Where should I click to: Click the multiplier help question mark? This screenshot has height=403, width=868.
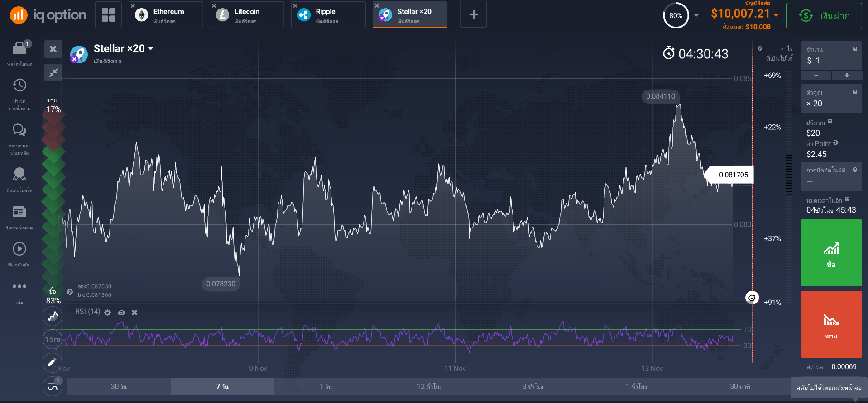point(855,92)
